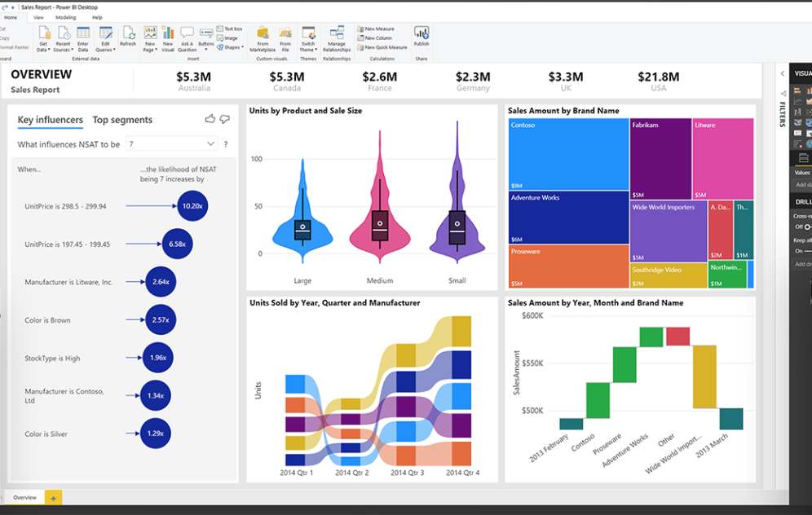Viewport: 812px width, 515px height.
Task: Import custom visual From File
Action: 285,39
